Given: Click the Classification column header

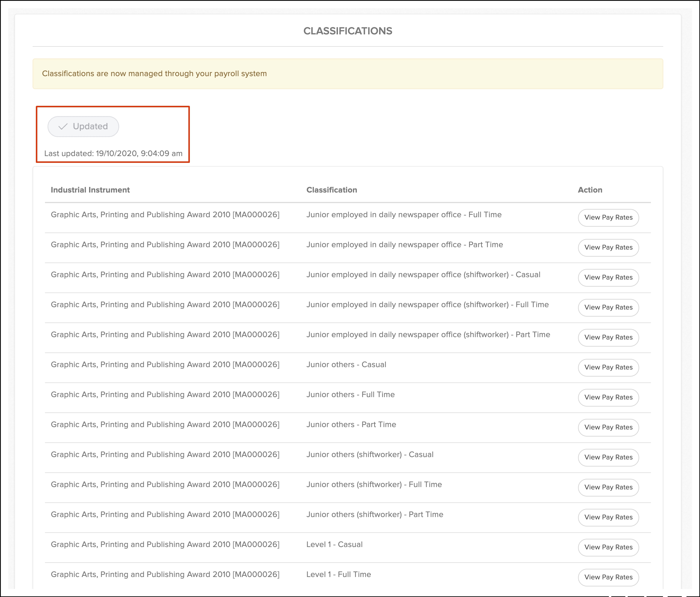Looking at the screenshot, I should pos(331,190).
